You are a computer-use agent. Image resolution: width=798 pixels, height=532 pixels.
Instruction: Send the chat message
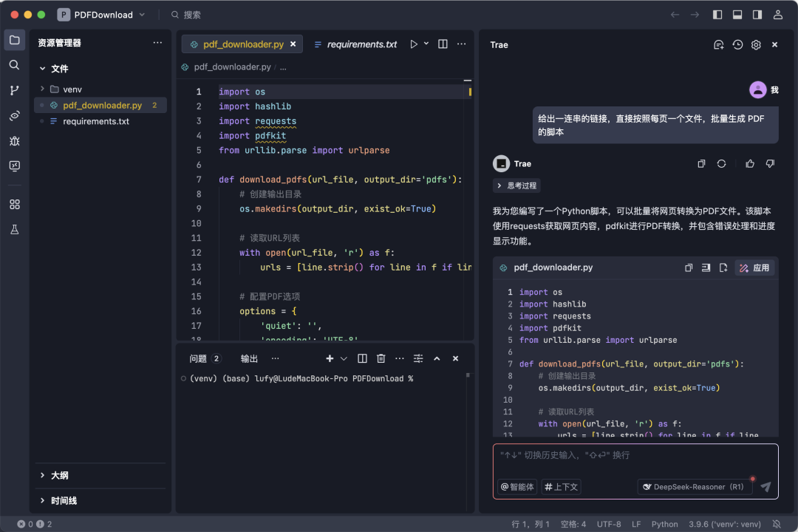pos(765,487)
